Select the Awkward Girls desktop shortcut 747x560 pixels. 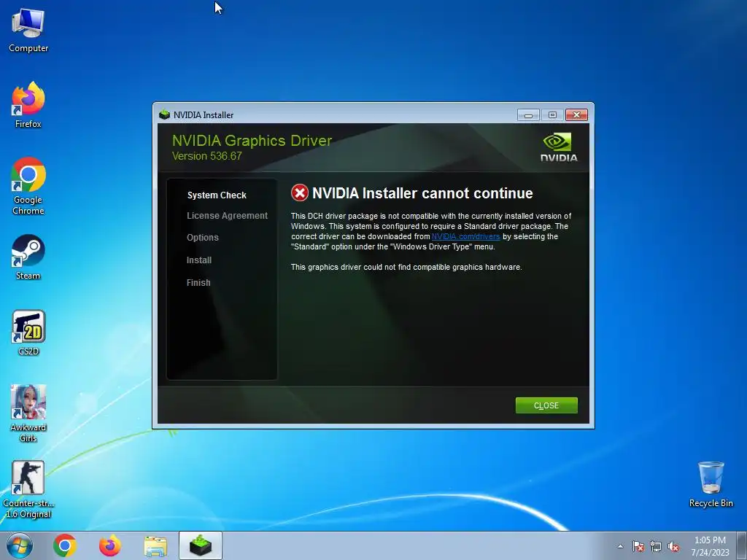(x=28, y=413)
